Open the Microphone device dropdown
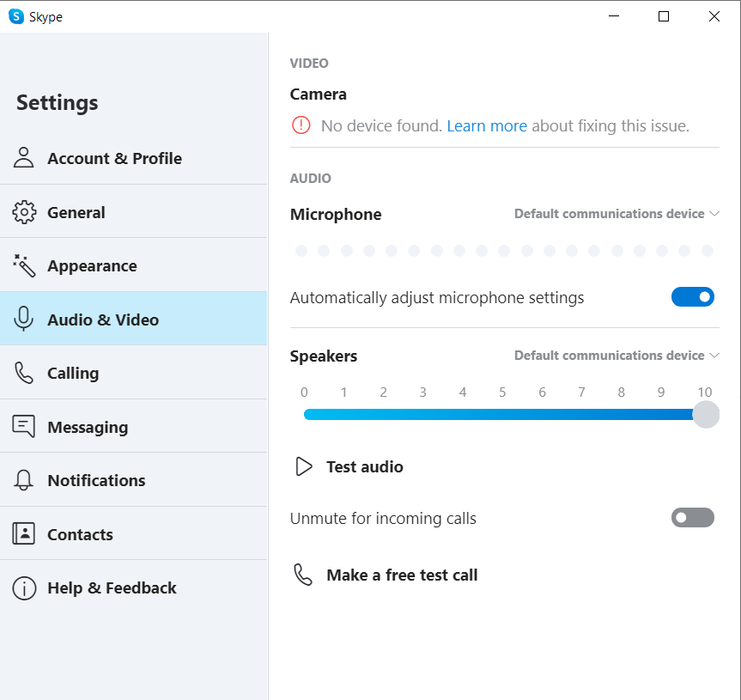The height and width of the screenshot is (700, 741). click(x=616, y=214)
